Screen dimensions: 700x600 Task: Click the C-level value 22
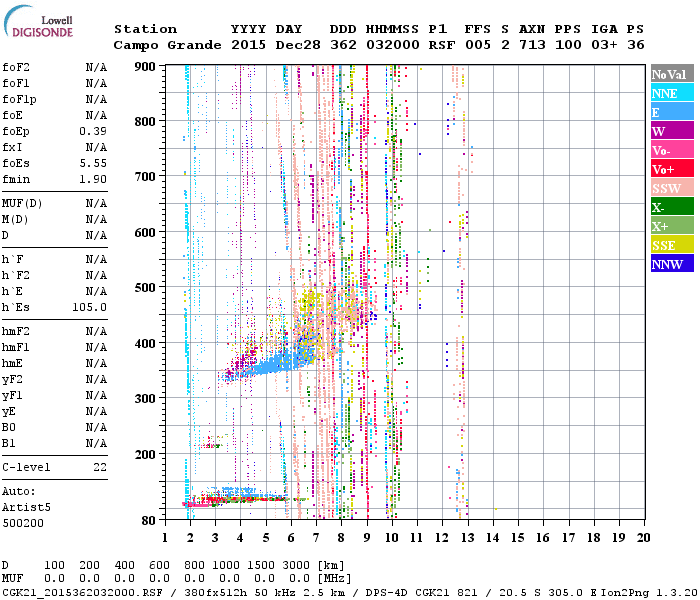point(100,467)
